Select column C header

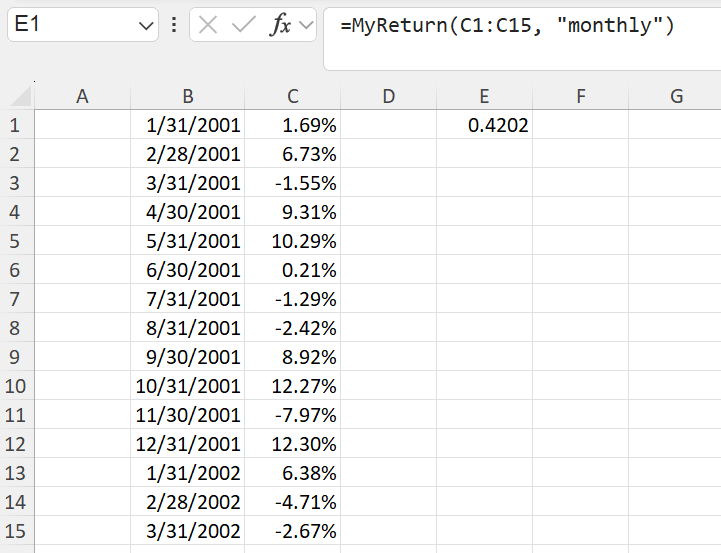(292, 96)
